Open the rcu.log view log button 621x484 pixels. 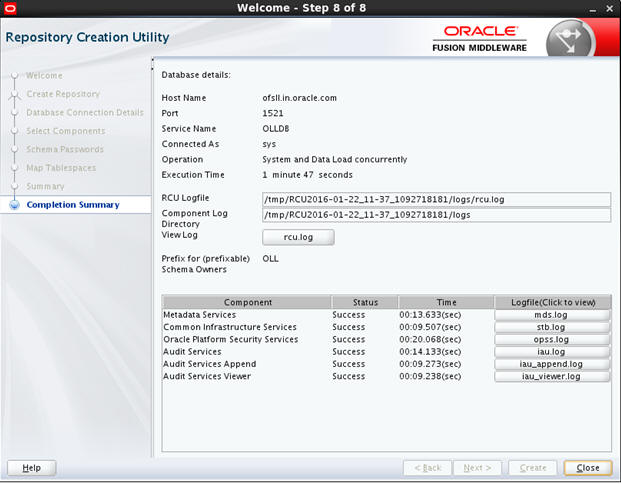[298, 238]
